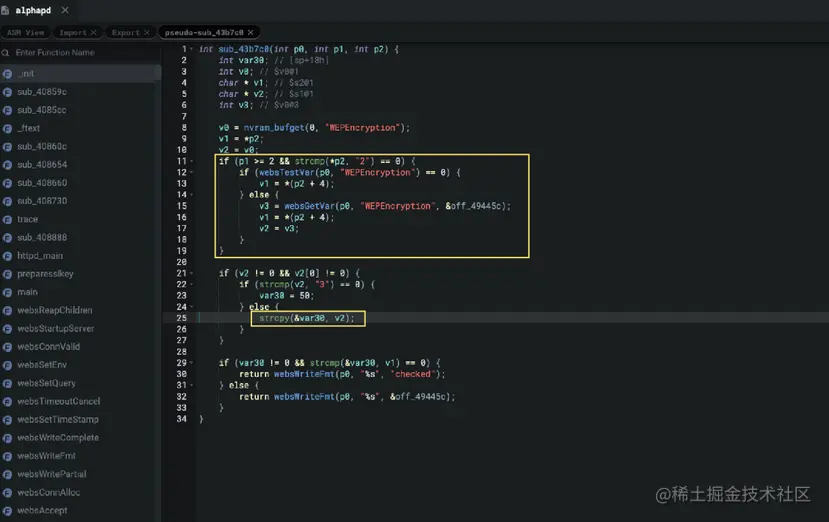Click the function icon beside sub_408654
Image resolution: width=829 pixels, height=522 pixels.
click(x=7, y=165)
